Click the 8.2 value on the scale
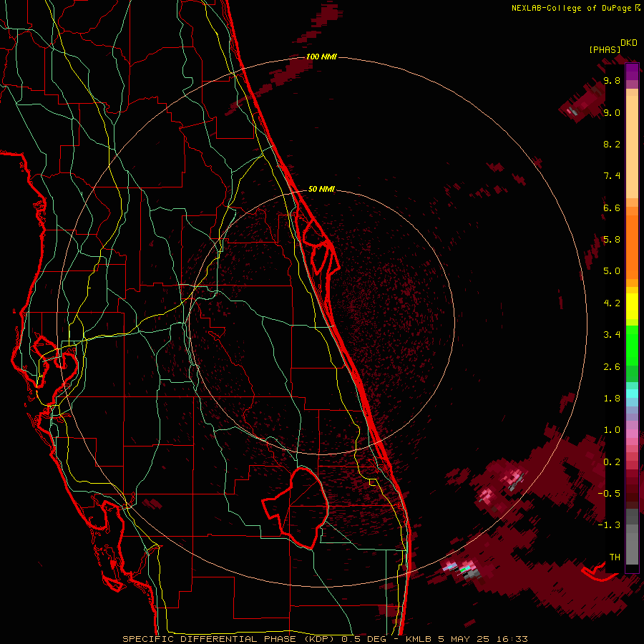 point(612,144)
